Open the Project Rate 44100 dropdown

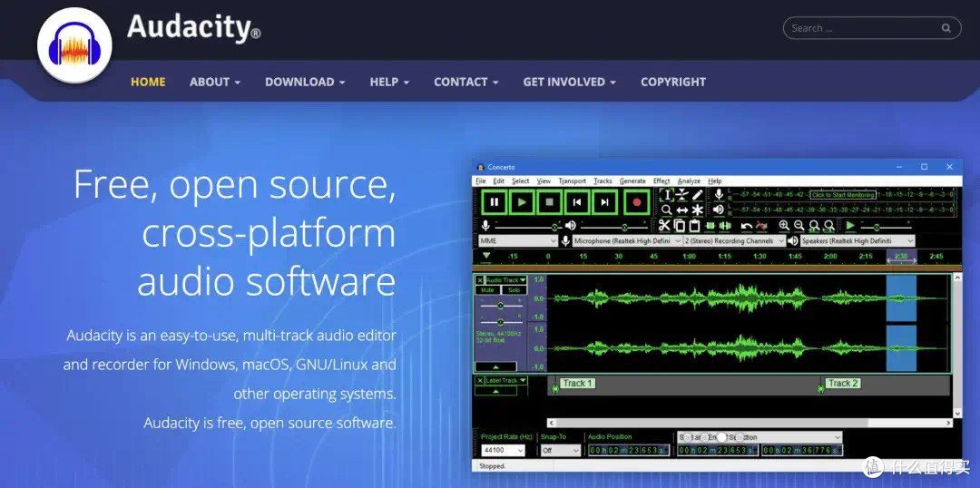click(x=503, y=450)
